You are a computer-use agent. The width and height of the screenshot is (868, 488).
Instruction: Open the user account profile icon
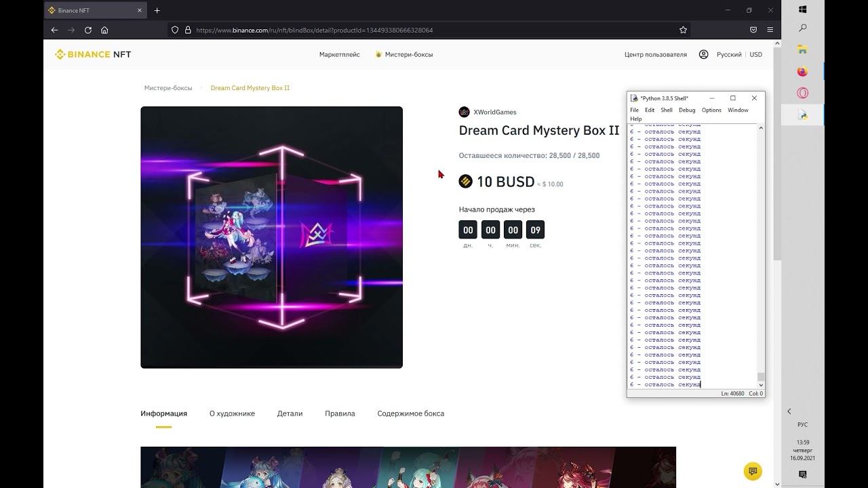[x=703, y=54]
